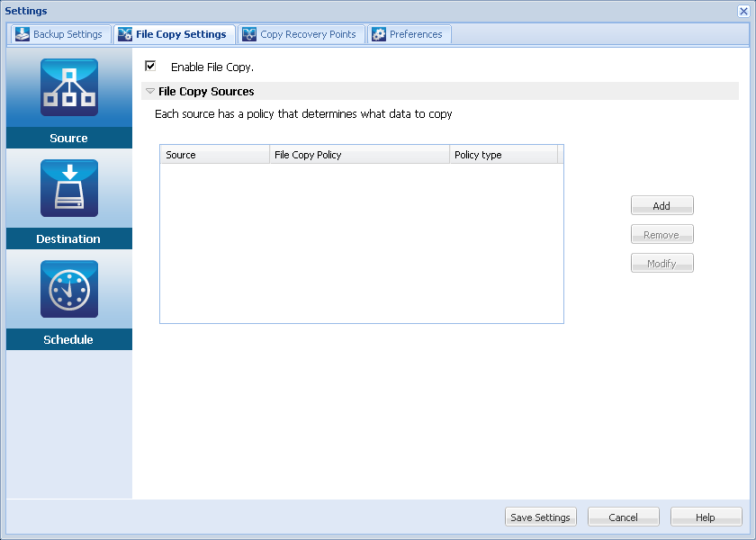The width and height of the screenshot is (756, 540).
Task: Click the Backup Settings tab icon
Action: coord(22,34)
